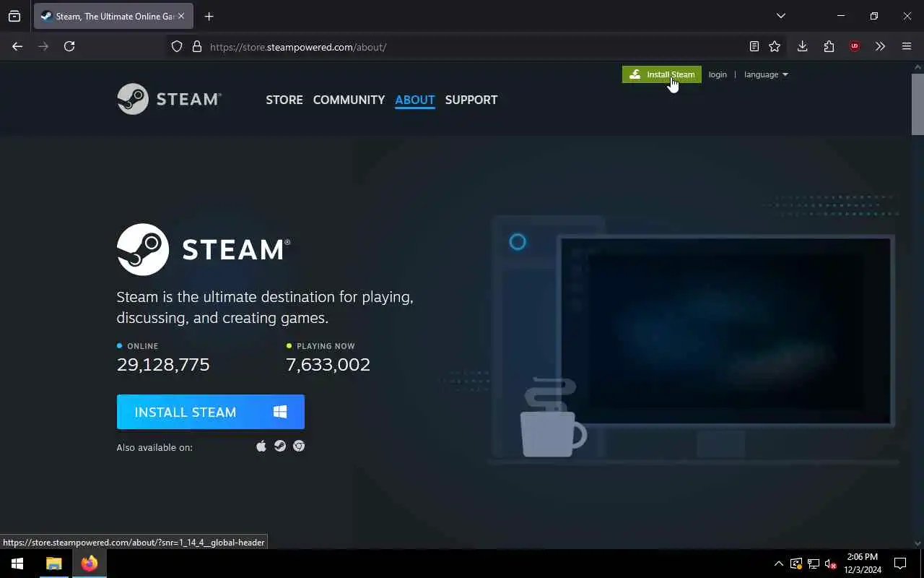
Task: Select the Steam browser tab
Action: tap(113, 16)
